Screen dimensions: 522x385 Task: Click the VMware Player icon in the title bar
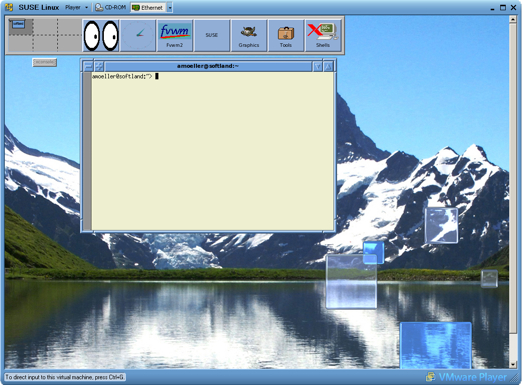pos(9,7)
